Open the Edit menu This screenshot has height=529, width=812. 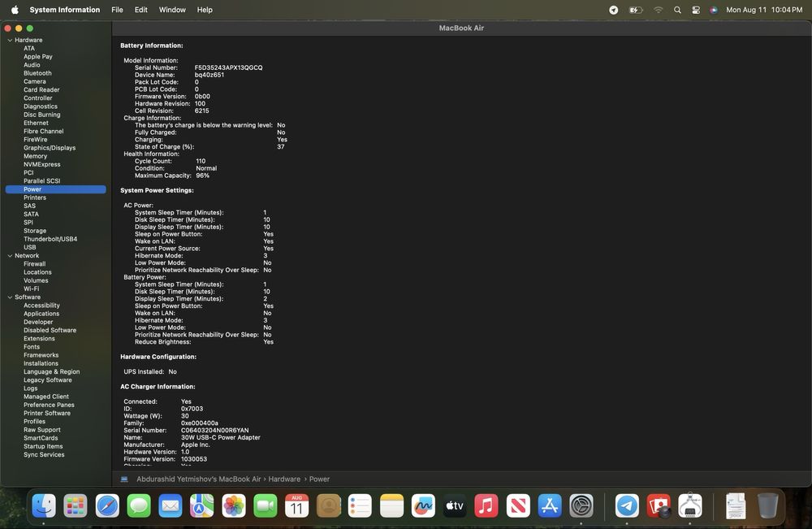click(x=140, y=9)
